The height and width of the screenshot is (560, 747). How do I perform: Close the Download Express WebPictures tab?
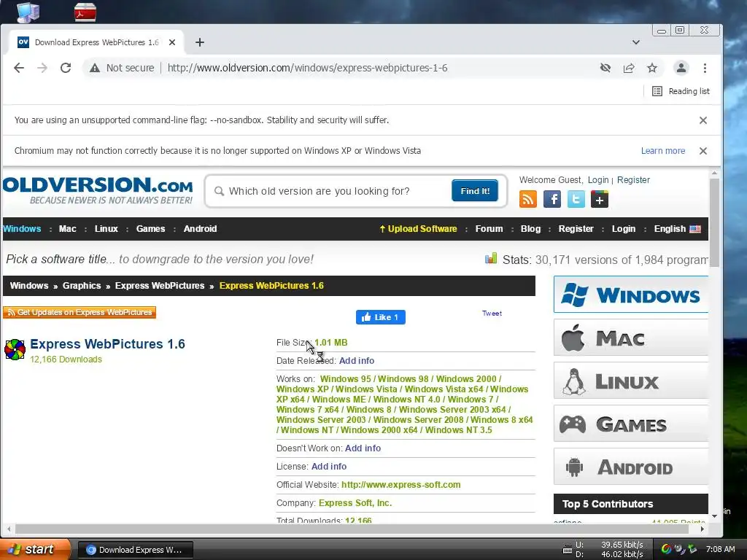click(172, 42)
